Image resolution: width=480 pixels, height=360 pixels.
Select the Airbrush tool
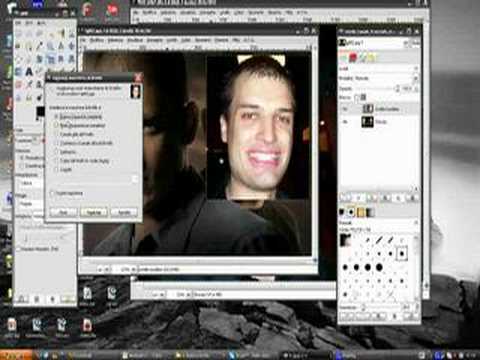(x=29, y=84)
